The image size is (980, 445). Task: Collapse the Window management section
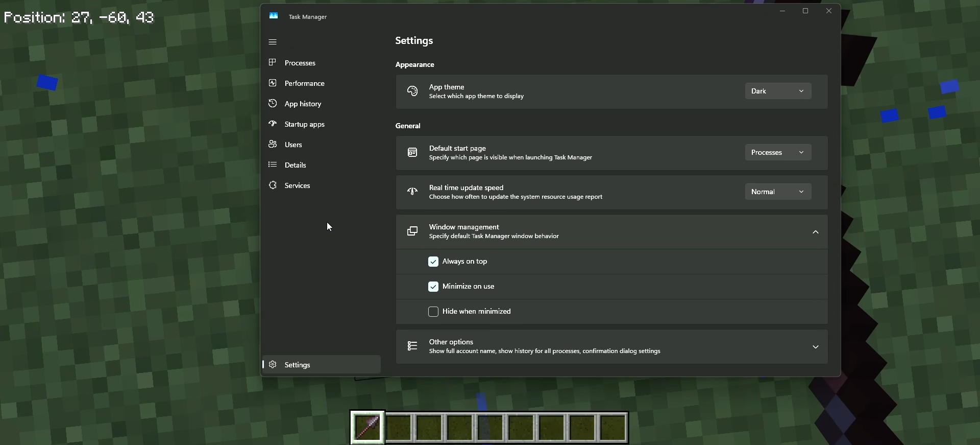[x=815, y=232]
